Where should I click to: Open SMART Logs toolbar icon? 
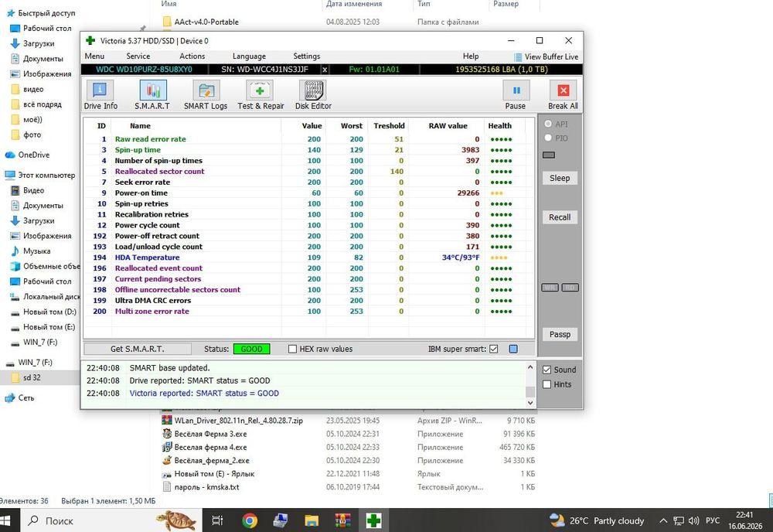206,90
